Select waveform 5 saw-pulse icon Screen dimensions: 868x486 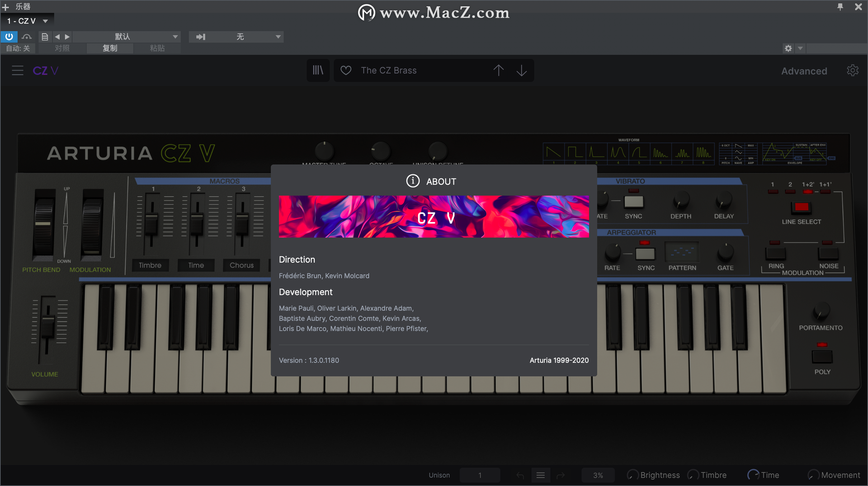pyautogui.click(x=639, y=152)
